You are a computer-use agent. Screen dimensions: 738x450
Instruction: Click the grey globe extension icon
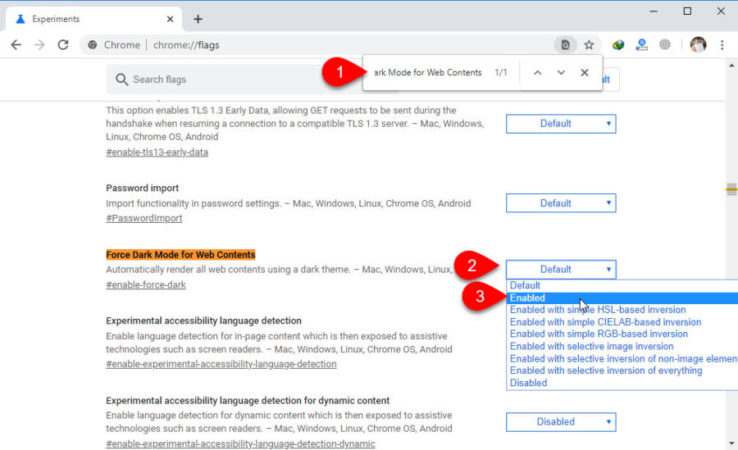coord(665,45)
